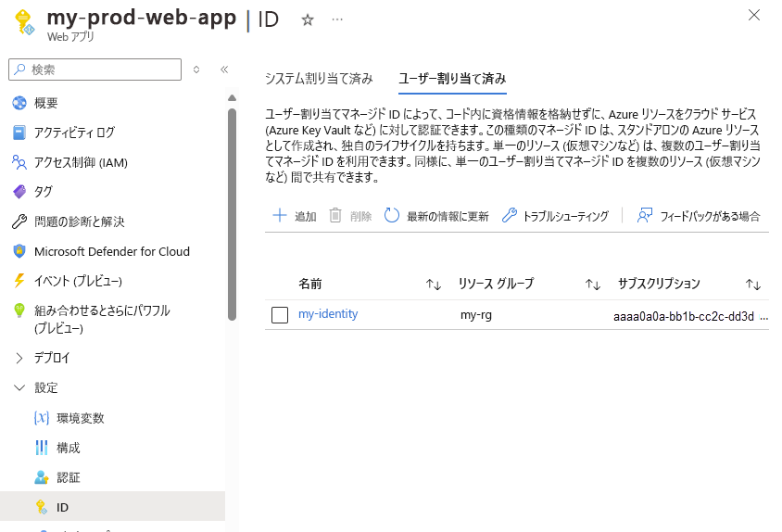Expand the デプロイ section
Viewport: 782px width, 532px height.
point(19,358)
